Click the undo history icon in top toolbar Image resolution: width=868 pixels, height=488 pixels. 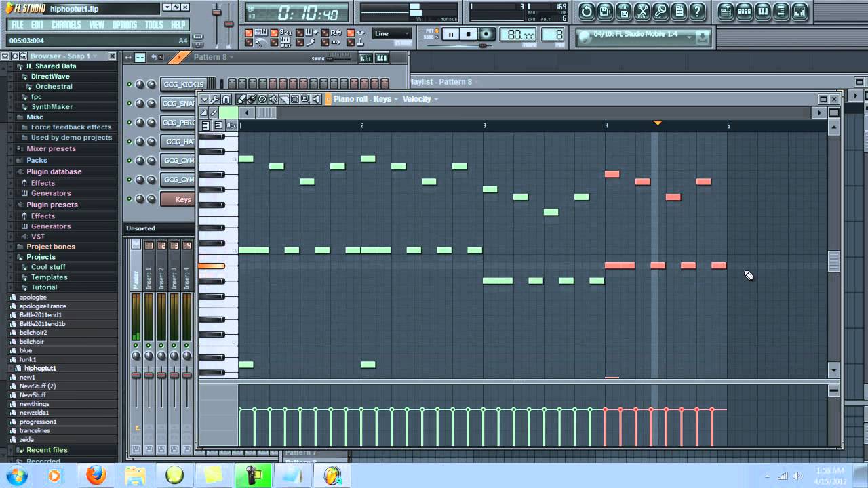point(587,11)
